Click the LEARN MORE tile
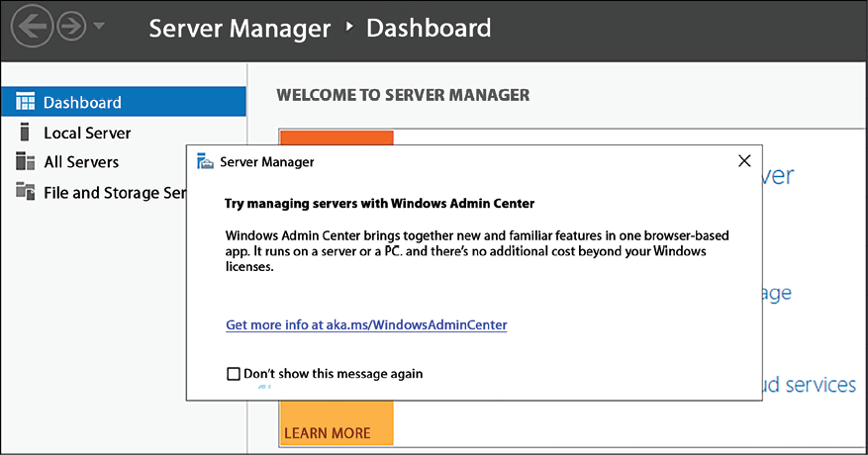 (x=337, y=423)
